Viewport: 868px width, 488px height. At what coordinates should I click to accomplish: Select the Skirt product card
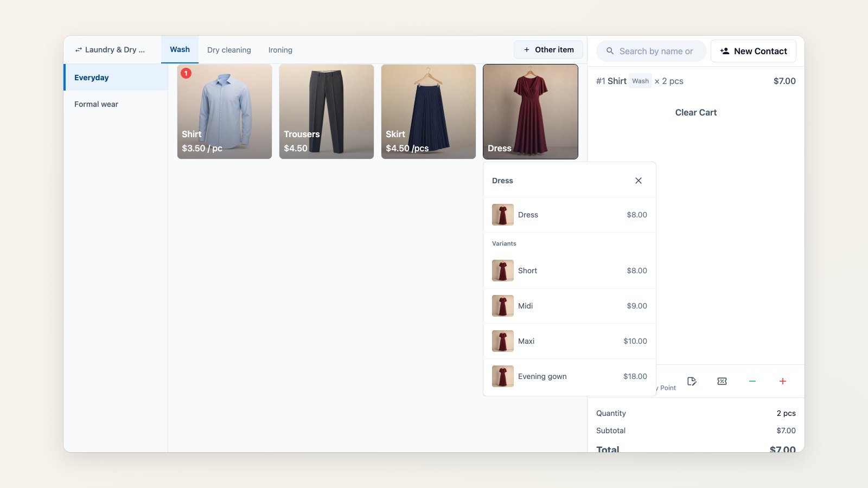point(429,112)
